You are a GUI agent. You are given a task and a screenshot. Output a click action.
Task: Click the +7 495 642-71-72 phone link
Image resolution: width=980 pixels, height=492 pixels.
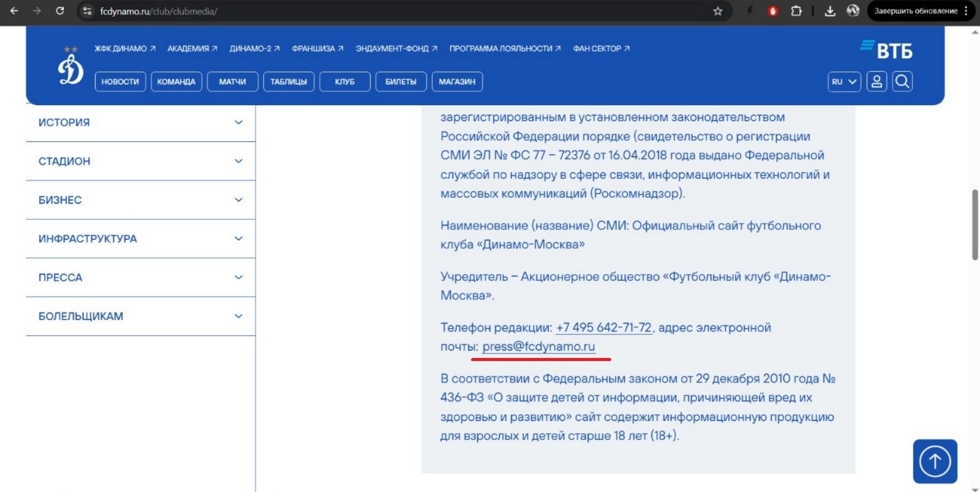[603, 327]
